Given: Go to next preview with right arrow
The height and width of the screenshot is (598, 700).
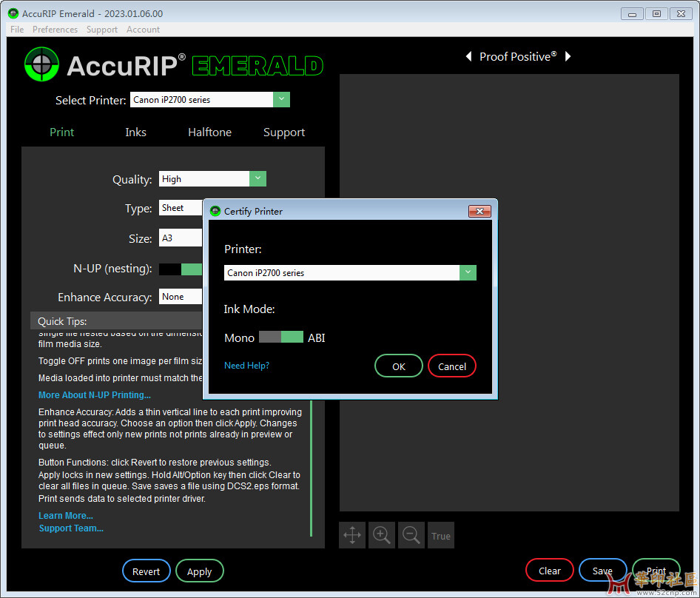Looking at the screenshot, I should pyautogui.click(x=568, y=57).
